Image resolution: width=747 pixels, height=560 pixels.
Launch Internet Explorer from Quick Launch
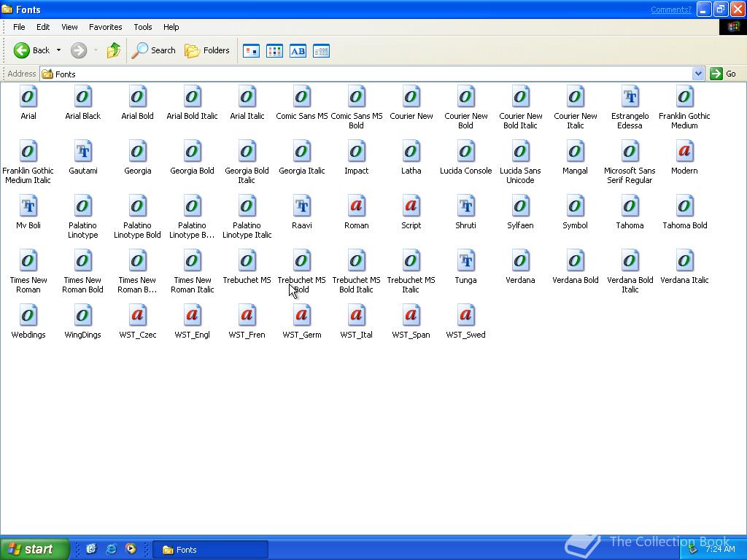tap(111, 549)
